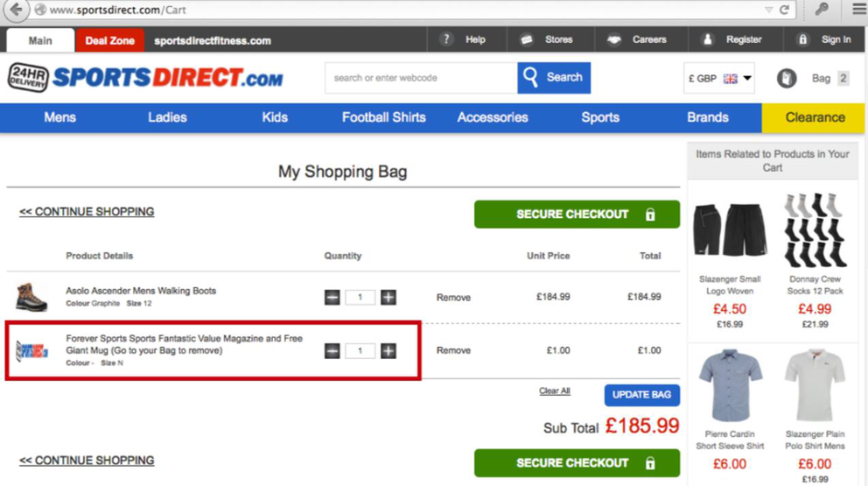Open the GBP currency dropdown
The width and height of the screenshot is (868, 486).
pyautogui.click(x=718, y=79)
